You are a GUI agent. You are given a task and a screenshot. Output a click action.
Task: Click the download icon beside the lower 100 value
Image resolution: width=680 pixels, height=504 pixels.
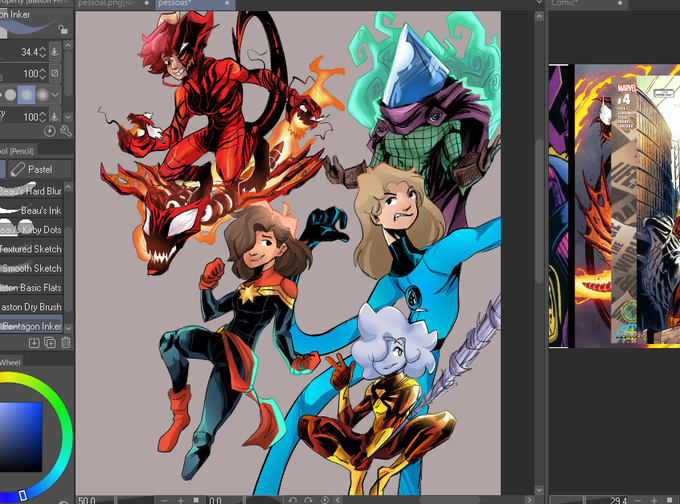coord(55,116)
